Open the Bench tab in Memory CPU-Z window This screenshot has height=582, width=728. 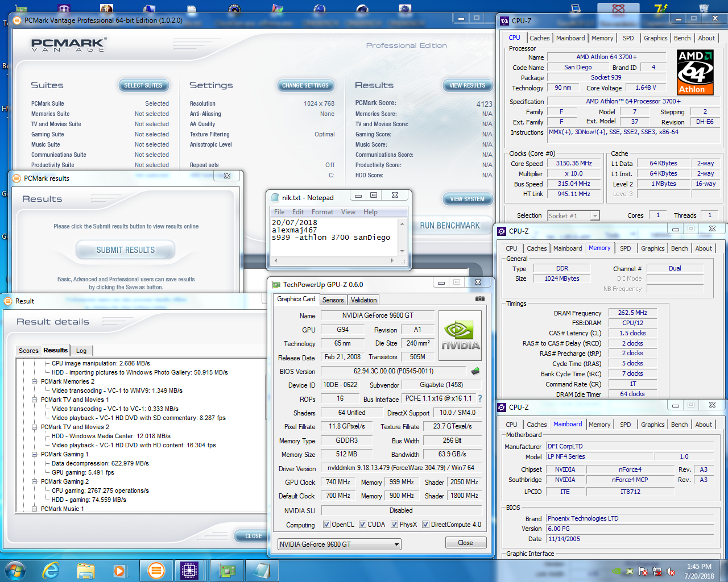pos(679,248)
